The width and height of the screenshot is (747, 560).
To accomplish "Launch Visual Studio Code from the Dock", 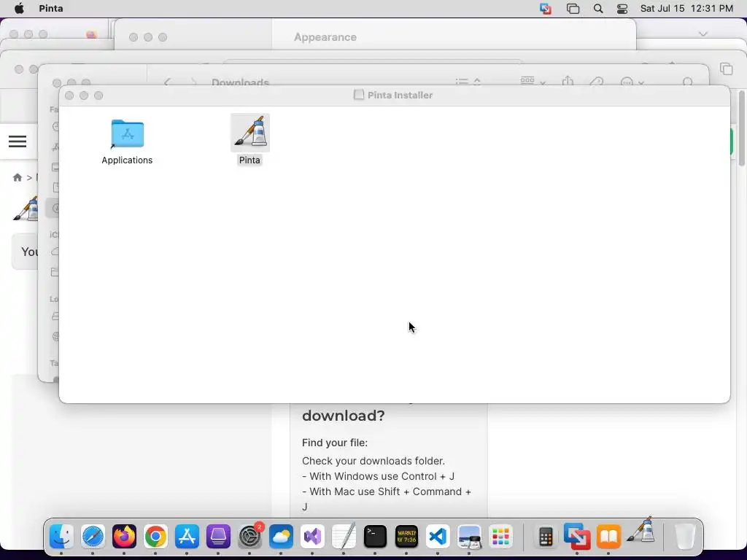I will pyautogui.click(x=438, y=537).
